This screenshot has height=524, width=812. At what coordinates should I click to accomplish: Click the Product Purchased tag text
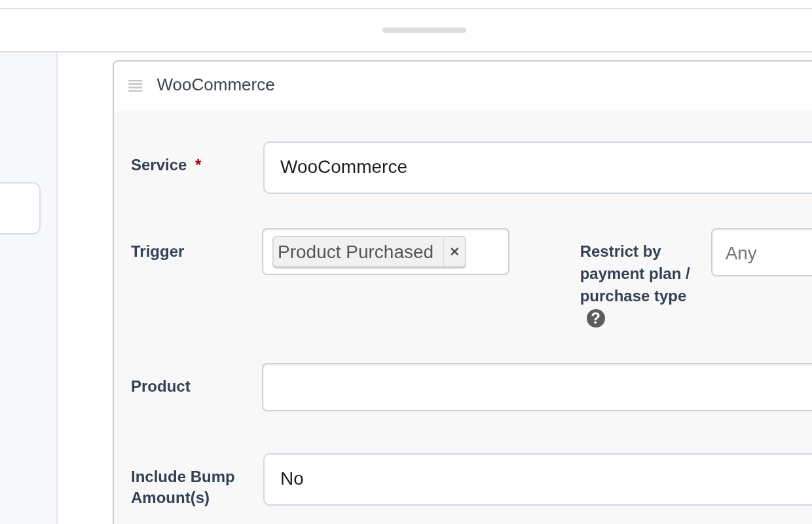point(356,252)
